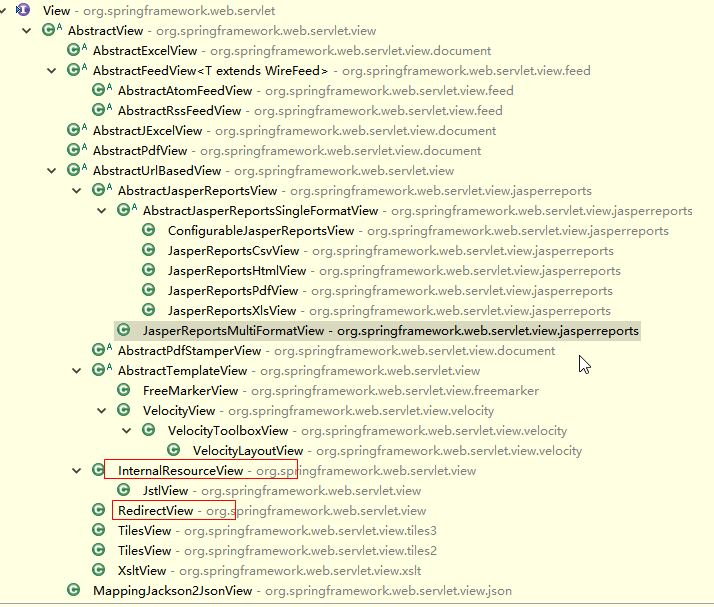Collapse the AbstractUrlBasedView node

(52, 170)
